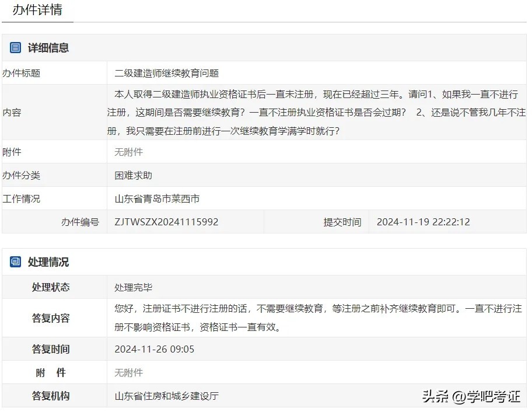The image size is (532, 415).
Task: Click the 答复机构 field label
Action: [51, 396]
